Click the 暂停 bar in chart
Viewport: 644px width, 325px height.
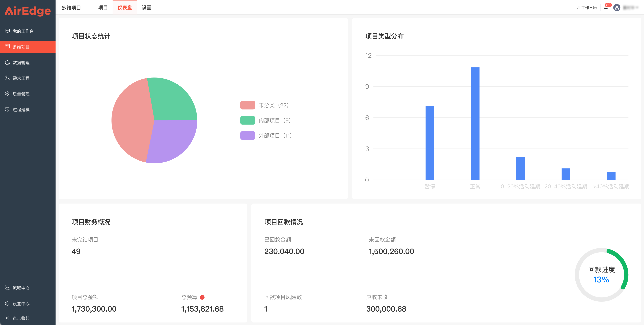[430, 143]
